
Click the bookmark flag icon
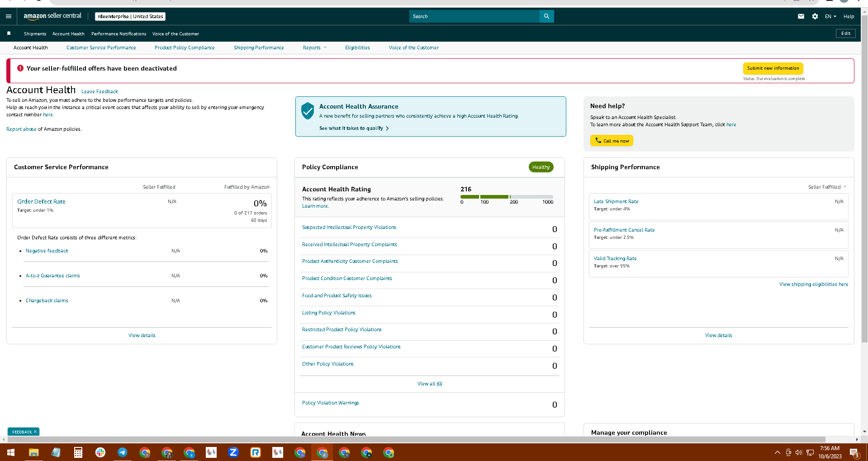[x=9, y=33]
